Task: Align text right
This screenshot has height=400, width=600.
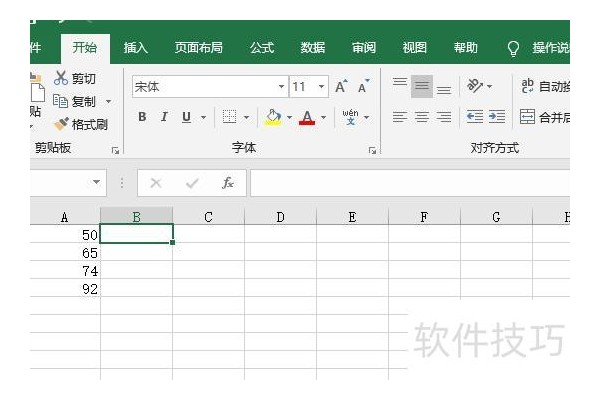Action: point(444,117)
